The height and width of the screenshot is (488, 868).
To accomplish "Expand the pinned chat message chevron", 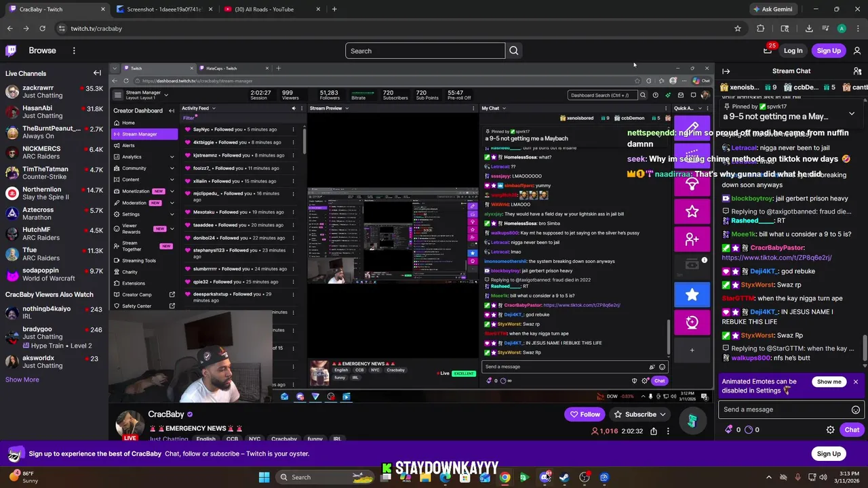I will click(852, 113).
